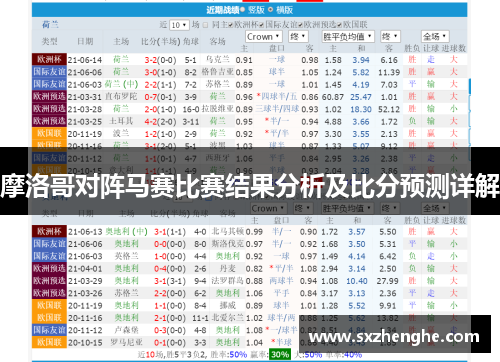Click the green 30% win rate box
The height and width of the screenshot is (362, 500).
point(280,354)
